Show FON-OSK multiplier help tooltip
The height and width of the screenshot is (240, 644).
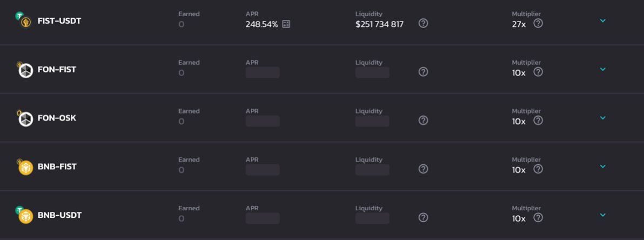(538, 121)
